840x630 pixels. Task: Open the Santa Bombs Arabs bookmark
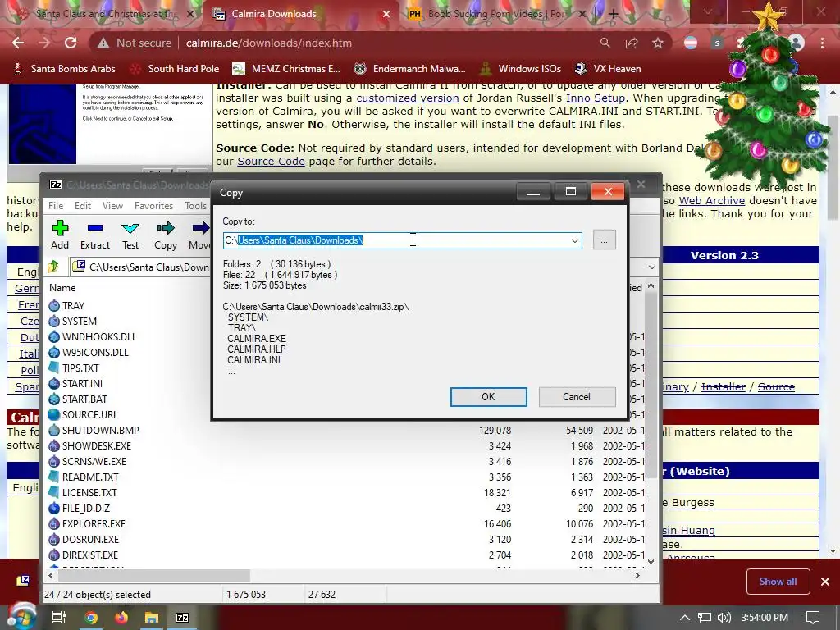(x=64, y=69)
